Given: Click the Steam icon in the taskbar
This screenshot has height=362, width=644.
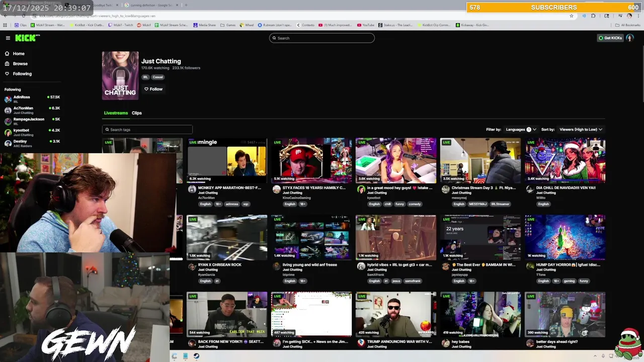Looking at the screenshot, I should point(196,356).
